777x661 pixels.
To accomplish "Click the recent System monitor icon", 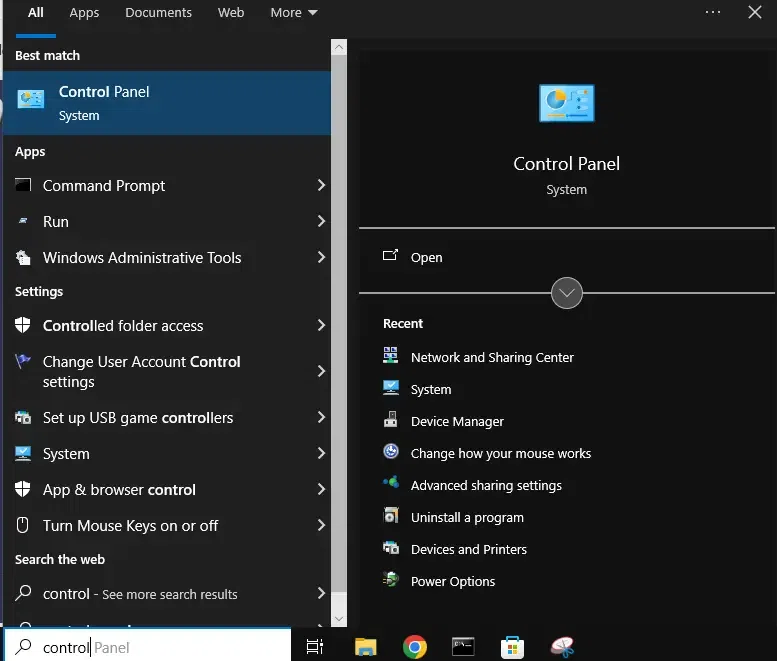I will point(390,387).
